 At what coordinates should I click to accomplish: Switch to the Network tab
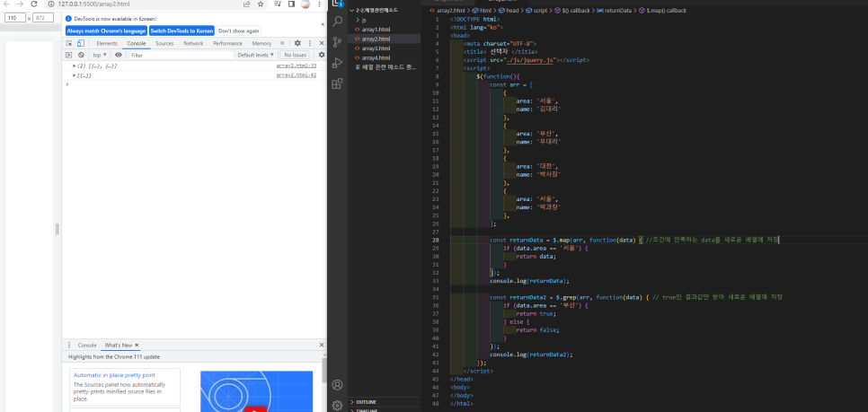[193, 43]
